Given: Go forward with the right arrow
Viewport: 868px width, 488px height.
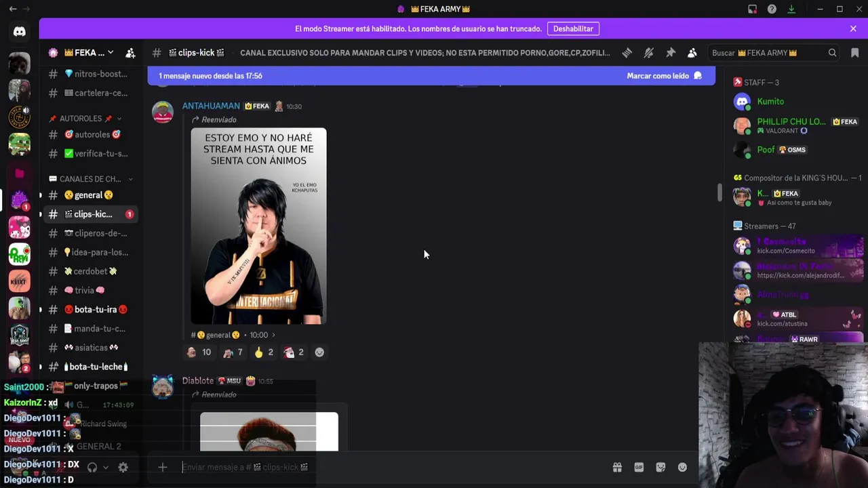Looking at the screenshot, I should 27,9.
